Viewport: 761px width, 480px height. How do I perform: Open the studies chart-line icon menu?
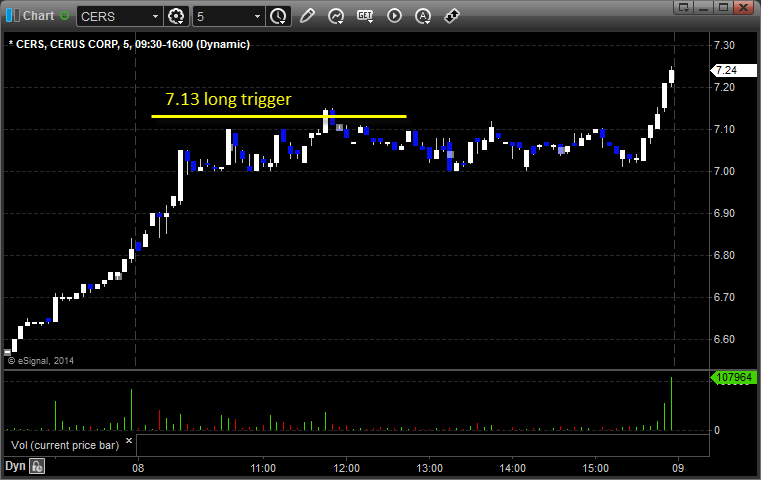(x=336, y=16)
